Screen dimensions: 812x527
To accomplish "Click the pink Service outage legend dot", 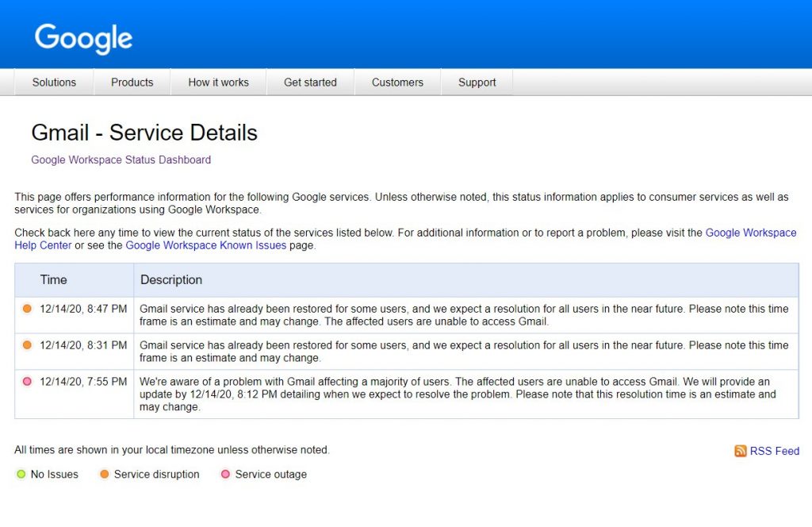I will coord(225,474).
